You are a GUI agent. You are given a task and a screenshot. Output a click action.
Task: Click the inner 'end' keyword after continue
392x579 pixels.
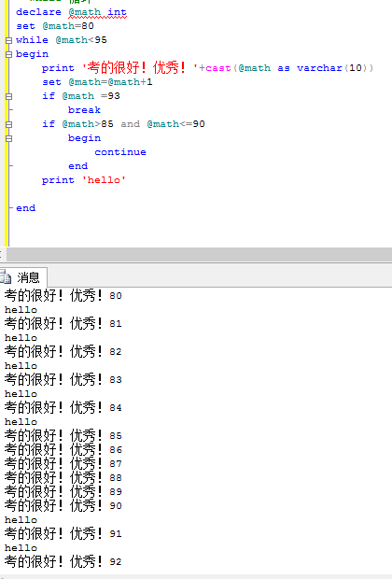coord(77,166)
